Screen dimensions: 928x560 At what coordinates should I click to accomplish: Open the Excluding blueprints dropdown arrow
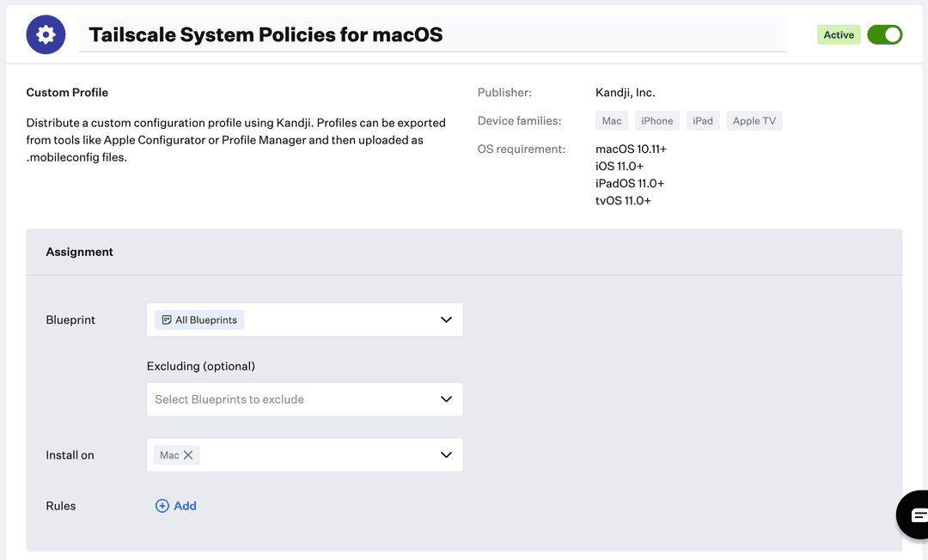point(446,399)
